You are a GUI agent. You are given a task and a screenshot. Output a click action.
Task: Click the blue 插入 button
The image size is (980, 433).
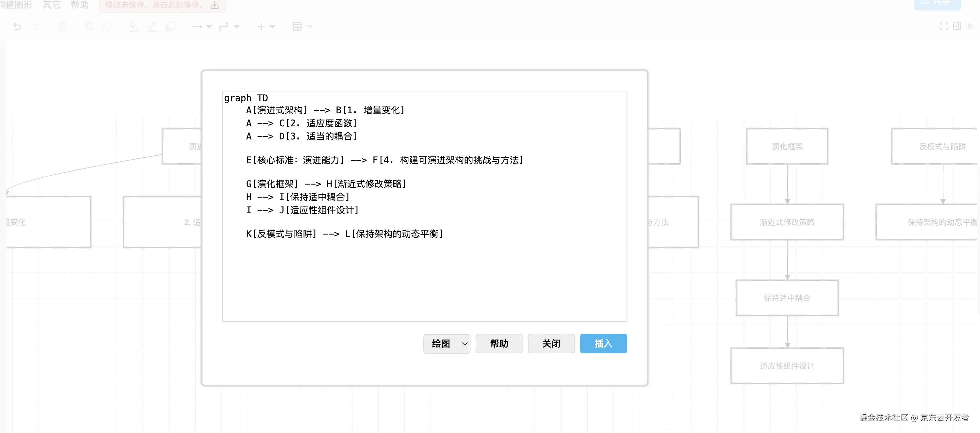coord(603,344)
